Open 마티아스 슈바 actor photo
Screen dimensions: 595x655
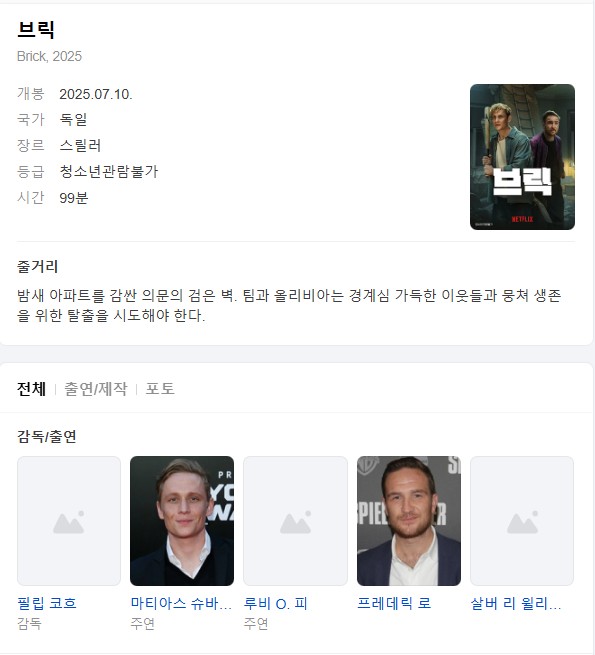point(182,521)
